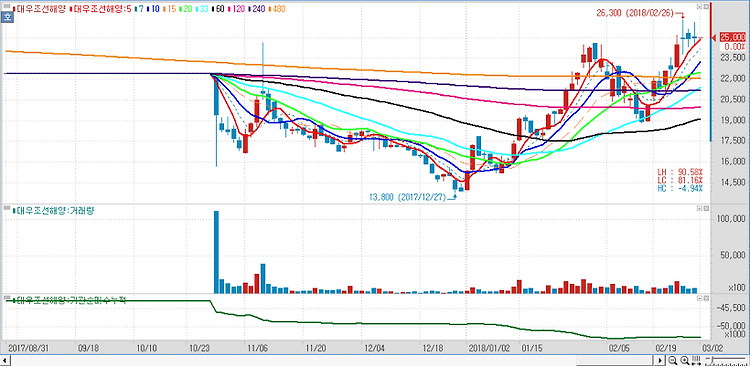Select the 120-day moving average legend
The height and width of the screenshot is (366, 750).
coord(236,9)
